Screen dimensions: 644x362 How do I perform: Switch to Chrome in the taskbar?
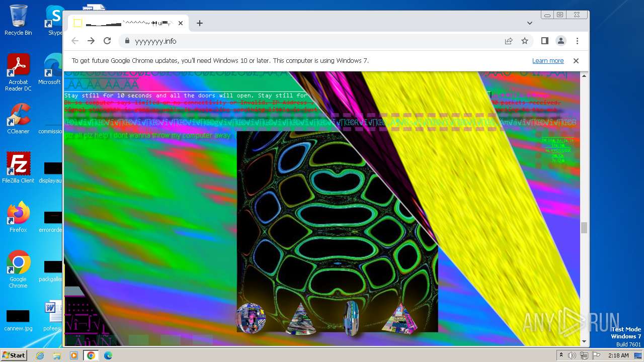click(x=91, y=355)
